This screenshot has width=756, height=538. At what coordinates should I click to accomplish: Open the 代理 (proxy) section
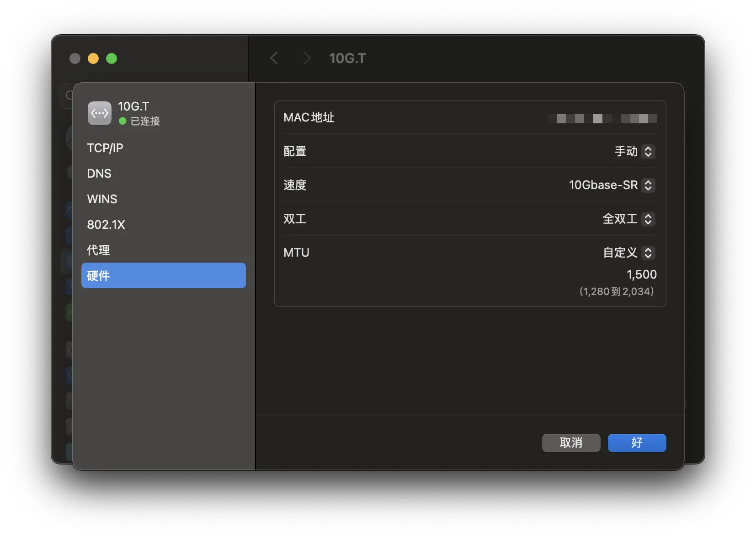click(99, 250)
